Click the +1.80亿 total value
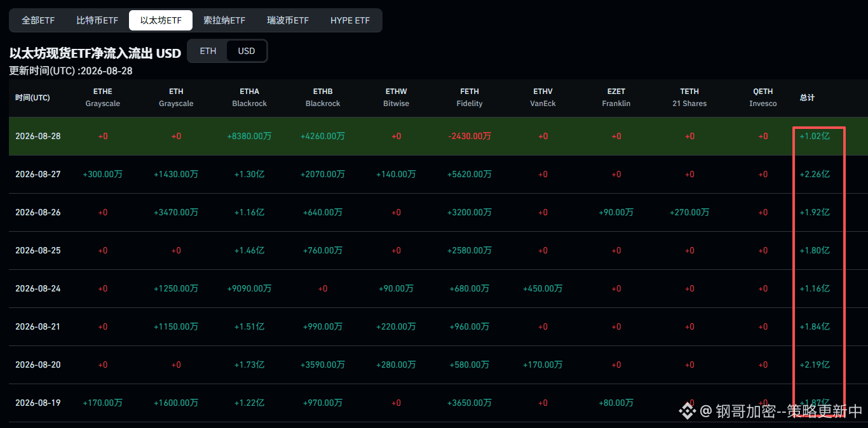 (815, 250)
